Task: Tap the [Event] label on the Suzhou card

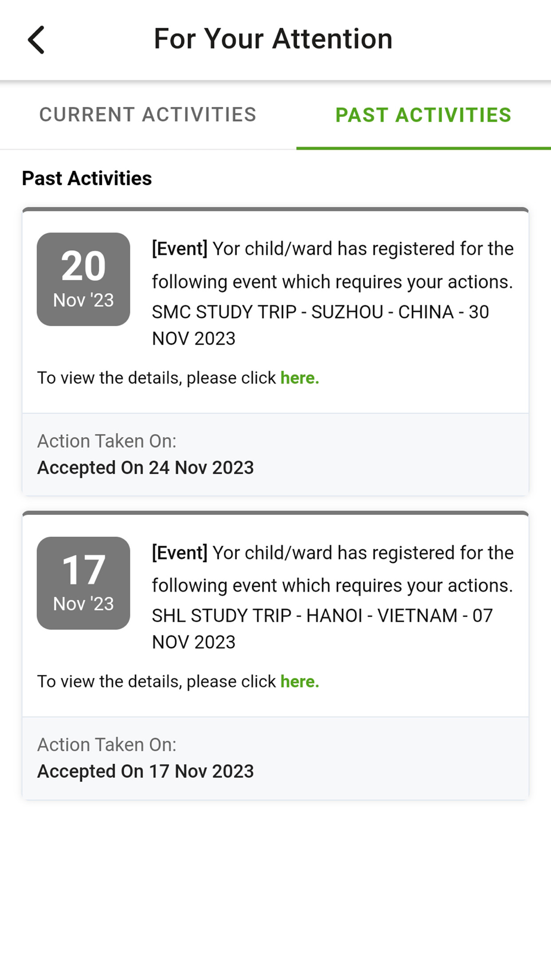Action: pyautogui.click(x=180, y=249)
